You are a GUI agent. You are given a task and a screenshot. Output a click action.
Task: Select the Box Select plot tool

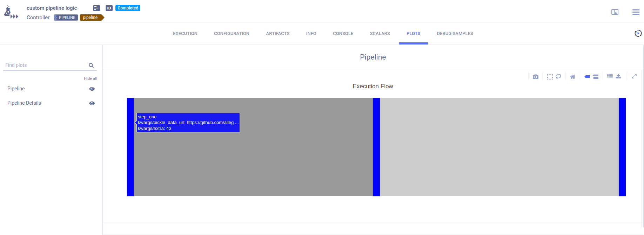pyautogui.click(x=550, y=77)
